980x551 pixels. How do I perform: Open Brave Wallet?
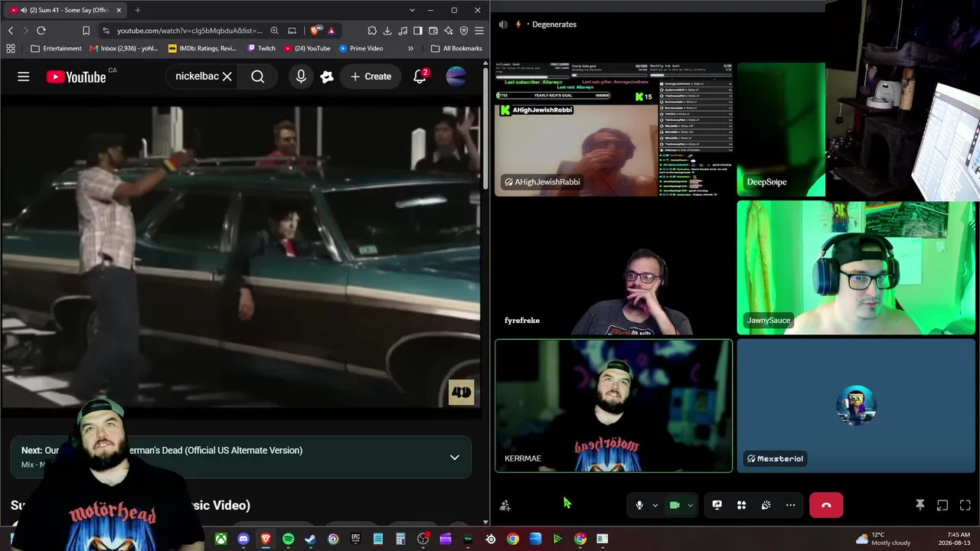[433, 31]
